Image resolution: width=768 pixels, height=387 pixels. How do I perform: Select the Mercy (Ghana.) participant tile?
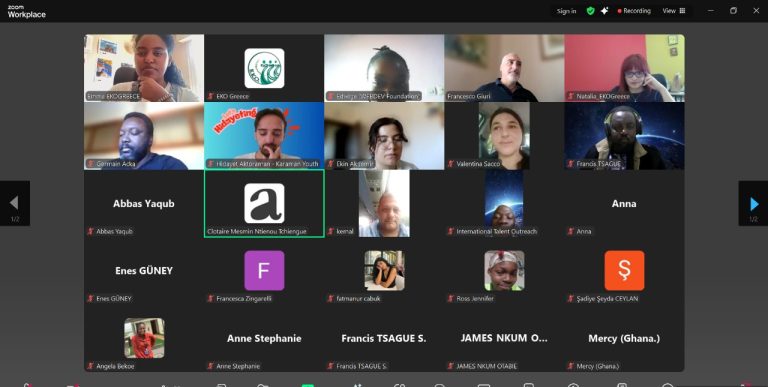coord(624,338)
